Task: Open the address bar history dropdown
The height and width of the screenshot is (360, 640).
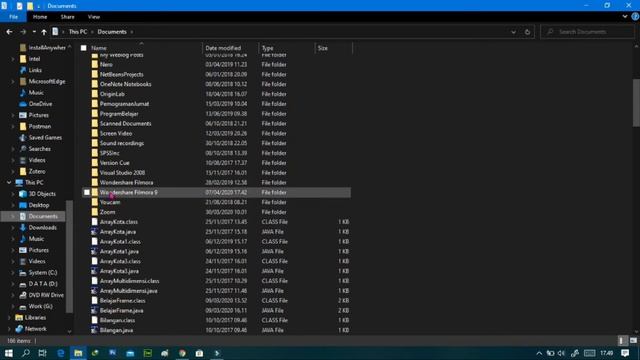Action: tap(513, 32)
